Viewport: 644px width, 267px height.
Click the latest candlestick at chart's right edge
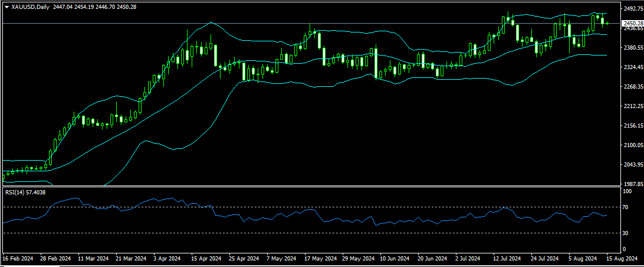tap(607, 23)
